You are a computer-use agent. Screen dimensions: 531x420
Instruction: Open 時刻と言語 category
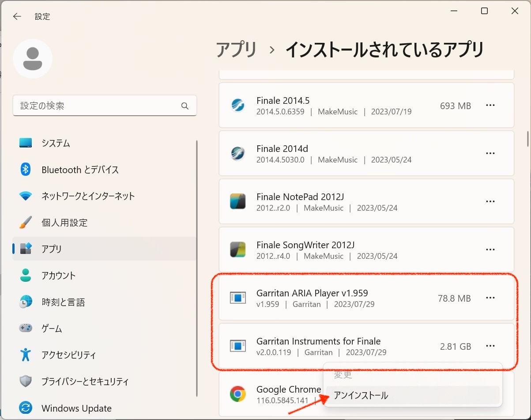[x=105, y=302]
